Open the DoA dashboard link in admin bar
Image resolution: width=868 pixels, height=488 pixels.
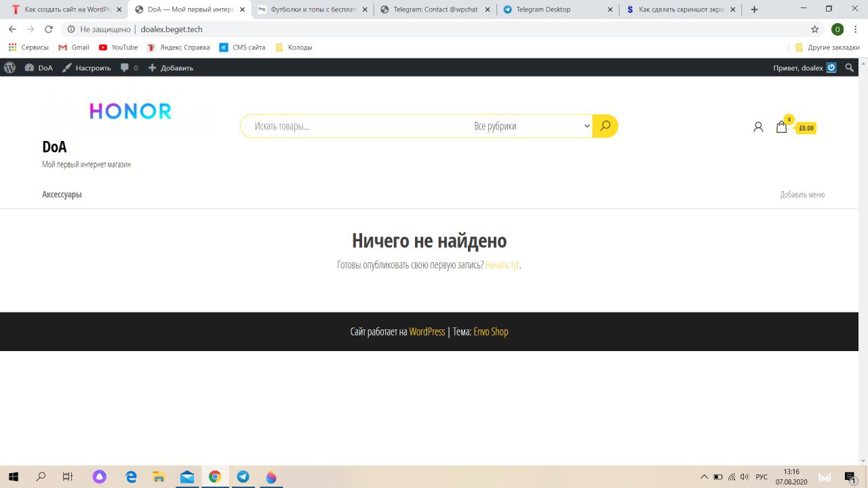point(39,68)
